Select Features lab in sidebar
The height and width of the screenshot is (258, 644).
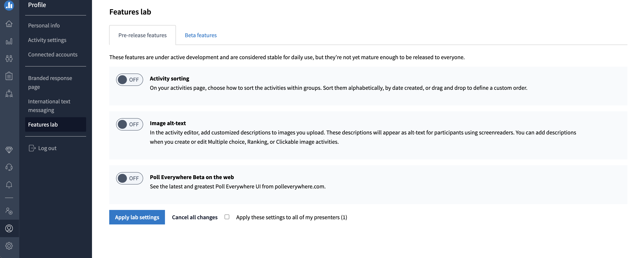[56, 124]
